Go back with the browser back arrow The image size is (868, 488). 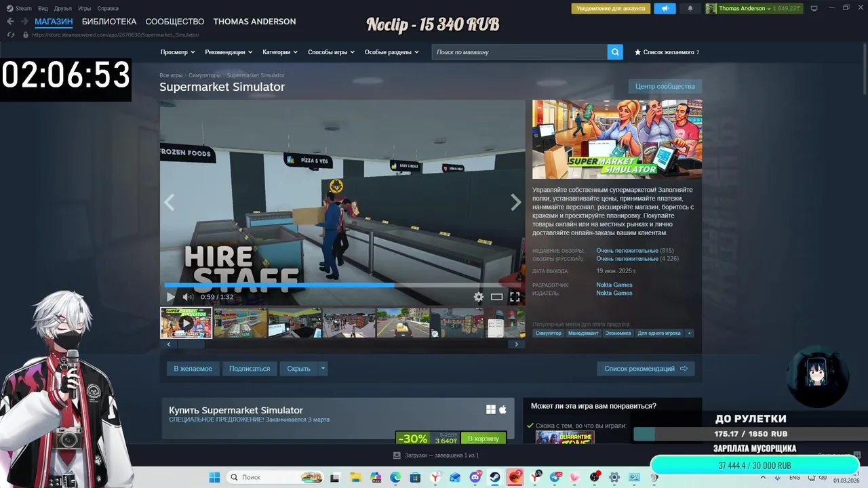pos(10,22)
